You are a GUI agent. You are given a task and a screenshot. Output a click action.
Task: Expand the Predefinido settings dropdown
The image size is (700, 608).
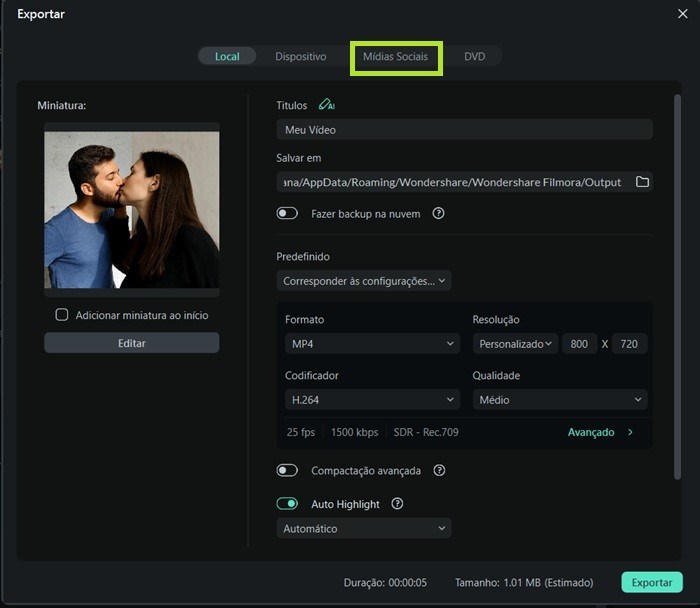click(364, 281)
